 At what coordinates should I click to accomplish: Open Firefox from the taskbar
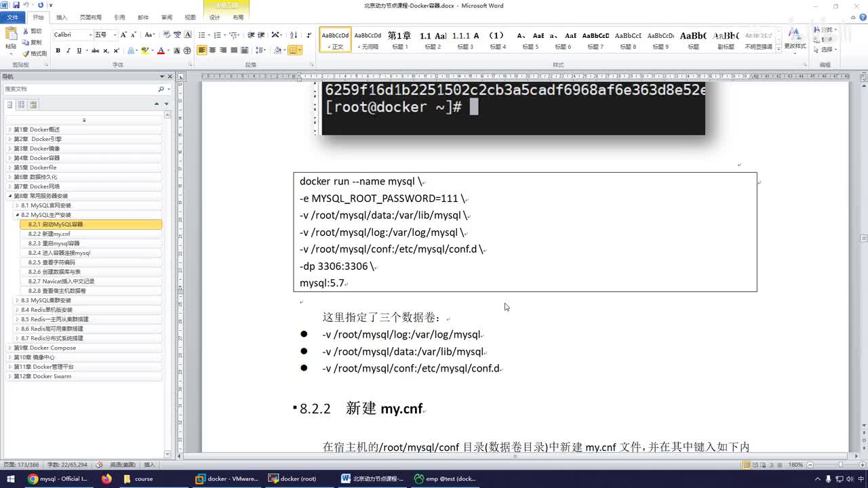coord(106,479)
